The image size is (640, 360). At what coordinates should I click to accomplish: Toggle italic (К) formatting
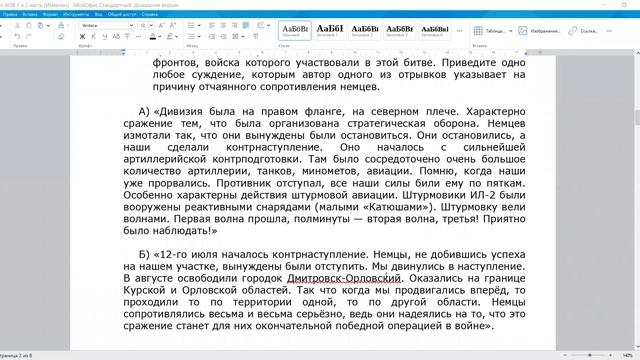coord(93,36)
